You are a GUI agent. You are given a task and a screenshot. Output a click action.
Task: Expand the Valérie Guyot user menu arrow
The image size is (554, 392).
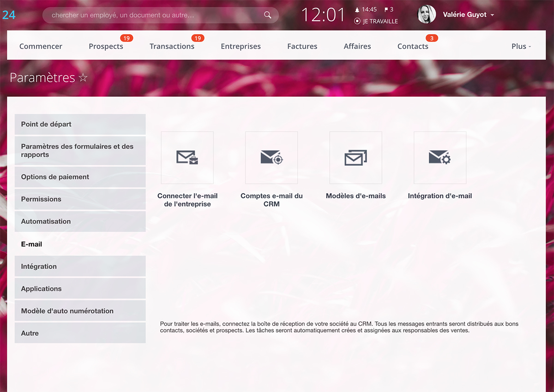pos(492,15)
